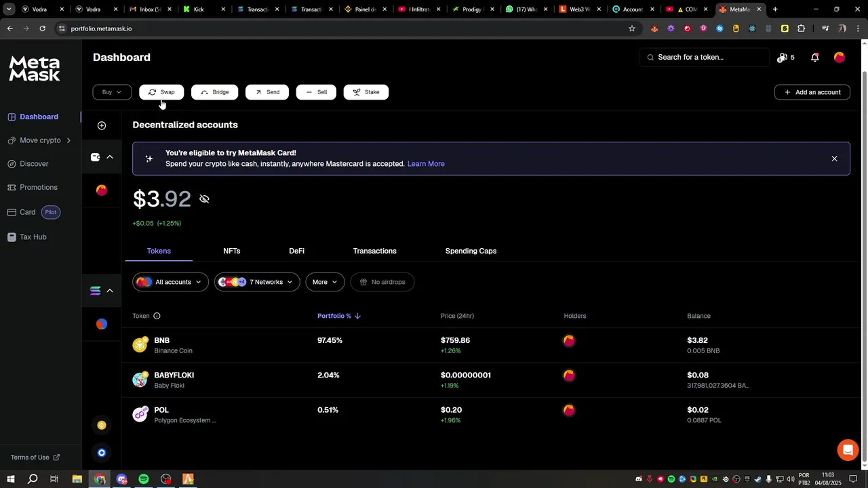
Task: Click the BNB holder avatar
Action: (570, 341)
